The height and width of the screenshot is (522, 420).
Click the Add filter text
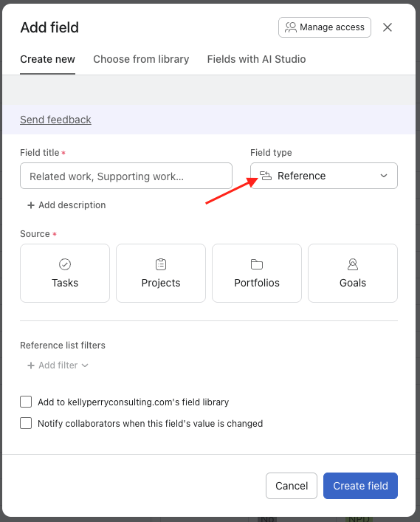58,365
